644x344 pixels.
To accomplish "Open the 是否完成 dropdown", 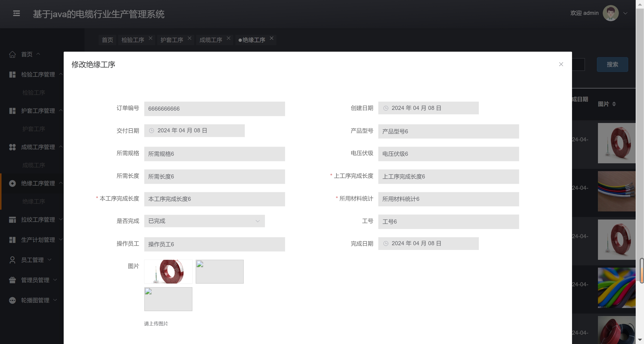I will [x=204, y=221].
